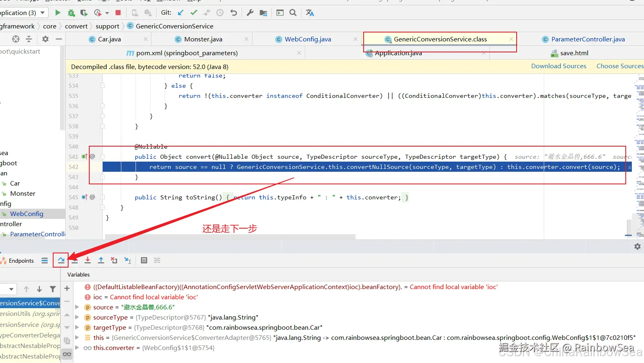
Task: Close the Car.java tab
Action: tap(146, 39)
